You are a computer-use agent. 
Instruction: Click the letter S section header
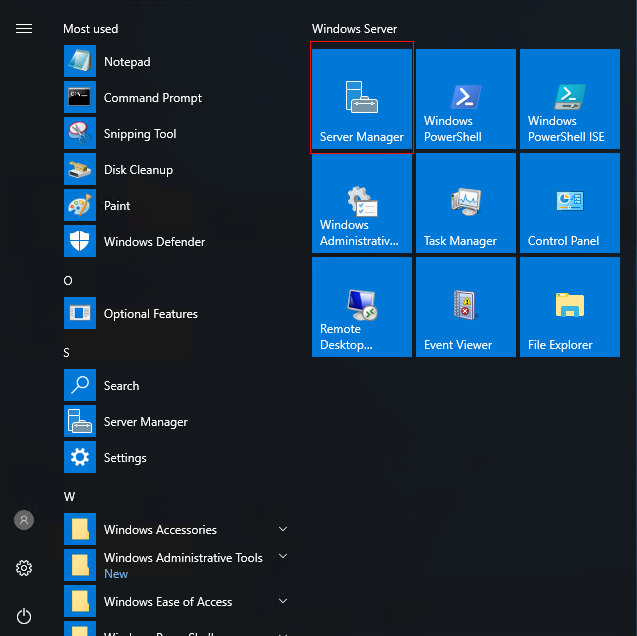click(67, 353)
